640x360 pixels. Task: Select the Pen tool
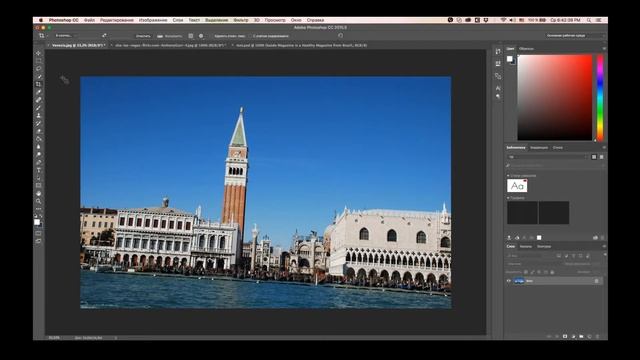(x=39, y=162)
